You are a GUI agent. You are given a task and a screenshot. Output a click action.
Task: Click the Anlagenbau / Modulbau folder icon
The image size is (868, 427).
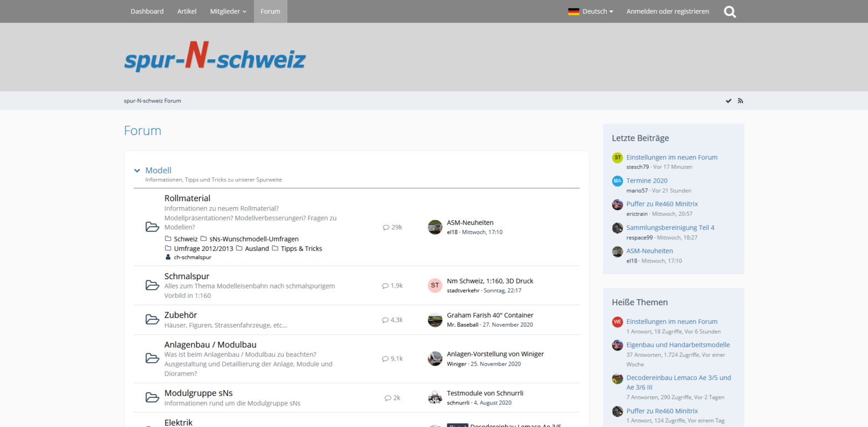click(152, 358)
